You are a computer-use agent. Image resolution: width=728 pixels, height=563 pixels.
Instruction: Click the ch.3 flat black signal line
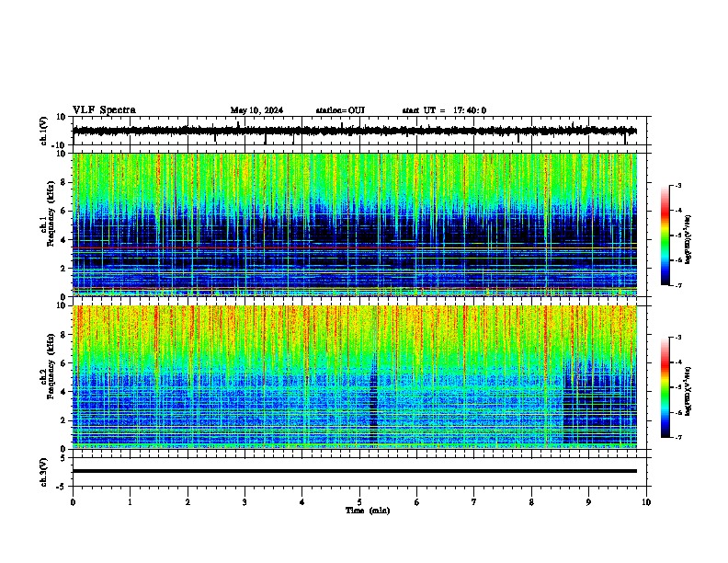click(x=355, y=471)
